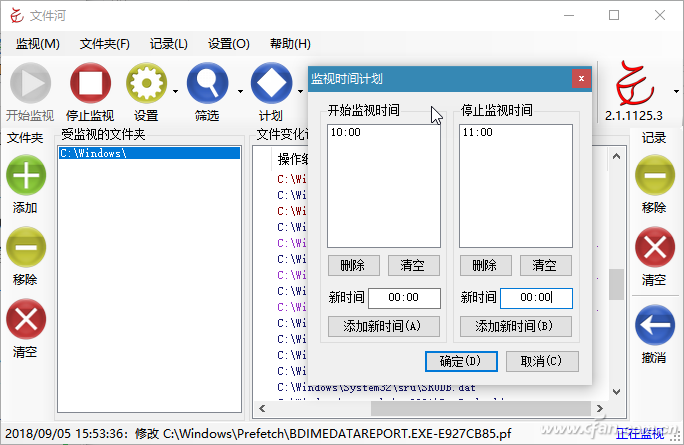
Task: Expand the dropdown arrow next to 计划
Action: (x=301, y=92)
